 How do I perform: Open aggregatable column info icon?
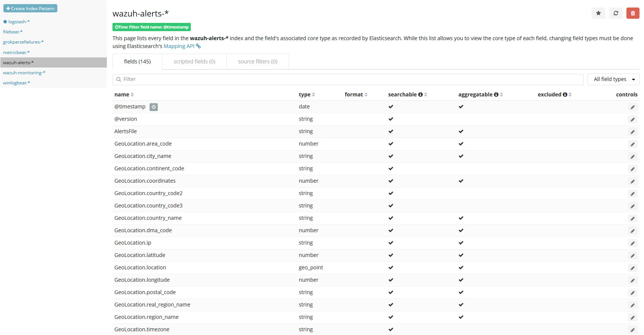[496, 95]
